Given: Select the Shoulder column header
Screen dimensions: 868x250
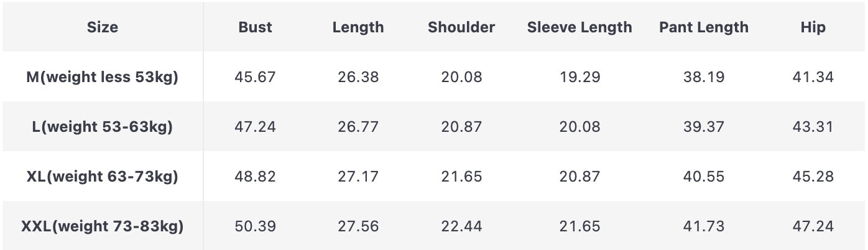Looking at the screenshot, I should [x=461, y=27].
